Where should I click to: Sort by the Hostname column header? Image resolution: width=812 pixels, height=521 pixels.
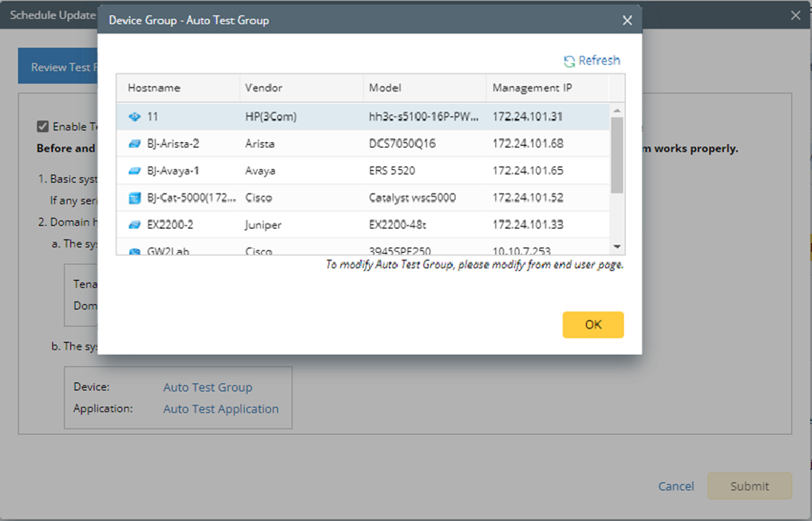(x=154, y=88)
